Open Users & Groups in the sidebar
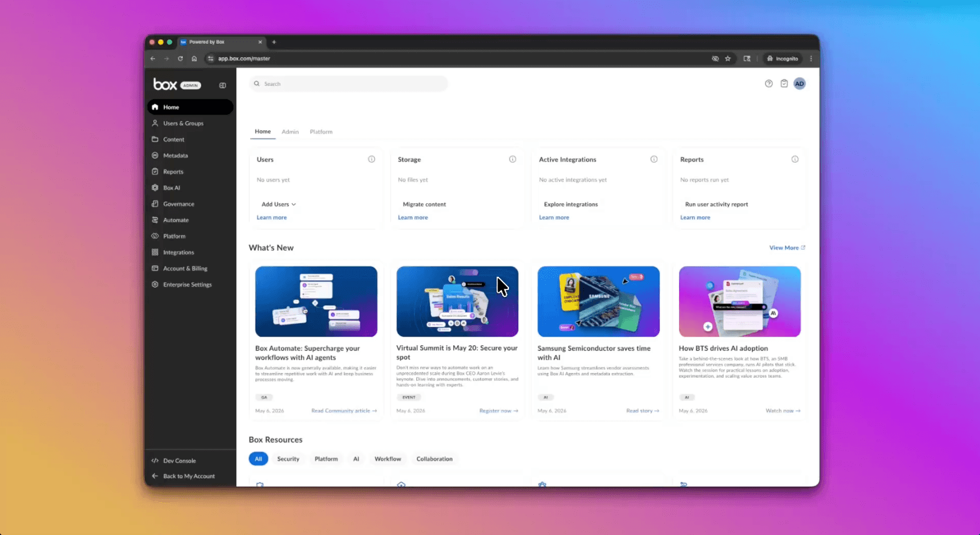This screenshot has width=980, height=535. point(190,123)
